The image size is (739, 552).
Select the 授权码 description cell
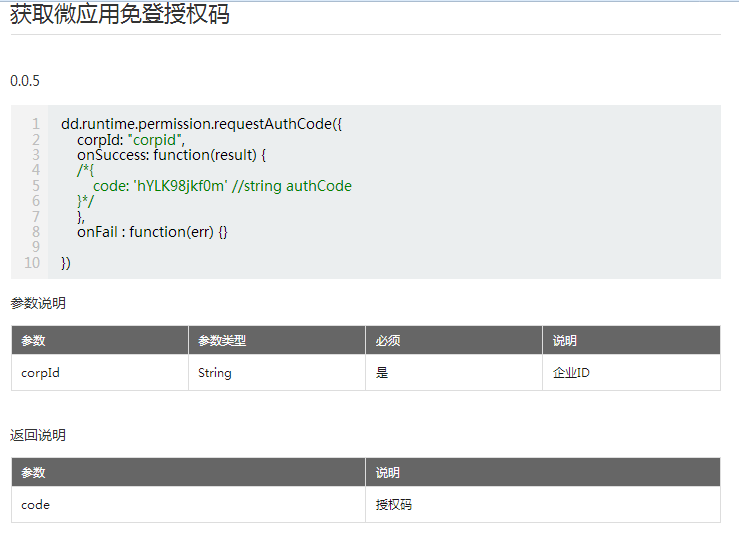coord(394,505)
